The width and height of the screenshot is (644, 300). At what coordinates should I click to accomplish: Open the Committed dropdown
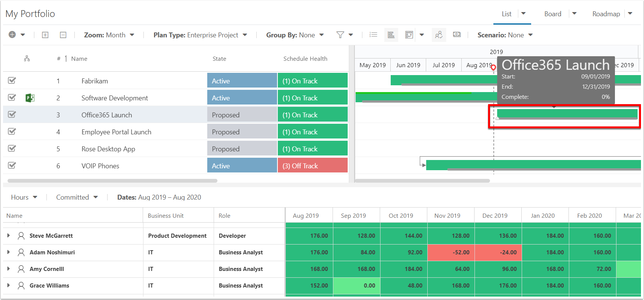(77, 197)
